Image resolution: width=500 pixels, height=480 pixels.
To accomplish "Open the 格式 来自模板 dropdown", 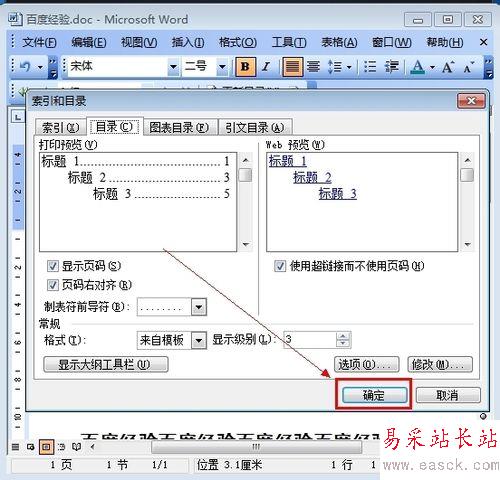I will [199, 340].
